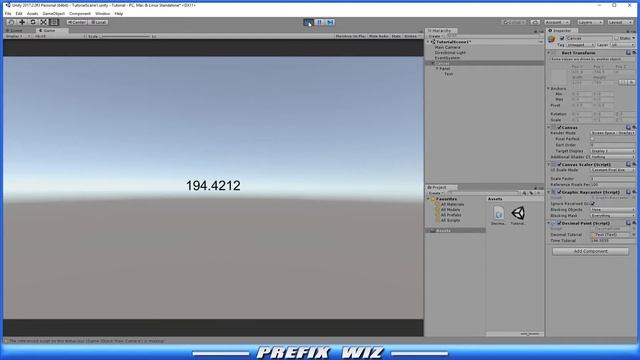Select the Text object in Hierarchy
This screenshot has height=360, width=640.
(x=448, y=74)
